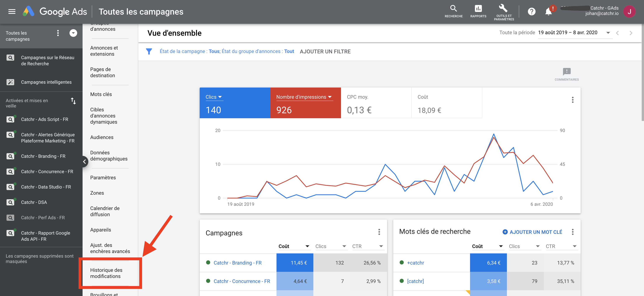The width and height of the screenshot is (644, 296).
Task: Open the hamburger main menu
Action: [12, 12]
